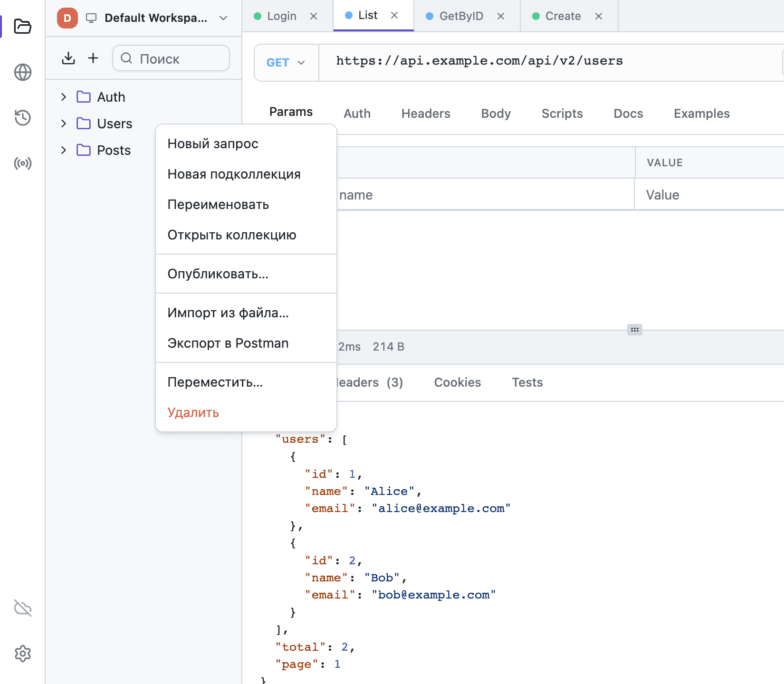Switch to response Tests tab
The height and width of the screenshot is (684, 784).
527,382
